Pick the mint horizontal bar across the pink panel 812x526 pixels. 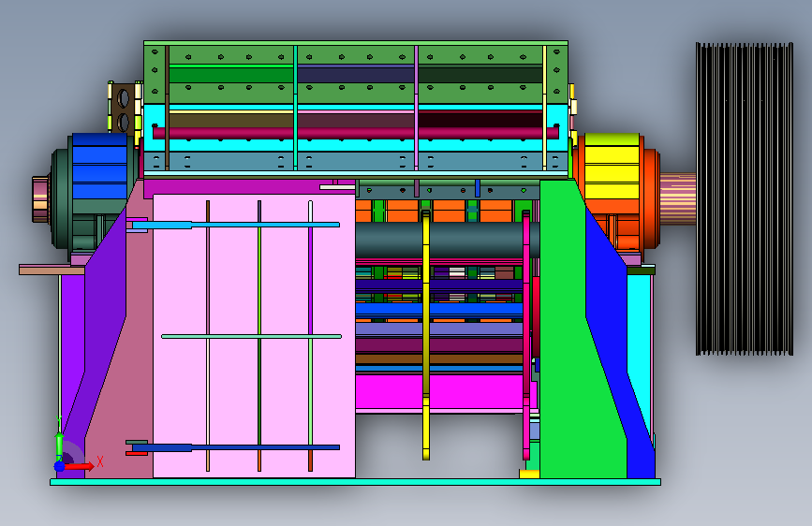pos(252,337)
